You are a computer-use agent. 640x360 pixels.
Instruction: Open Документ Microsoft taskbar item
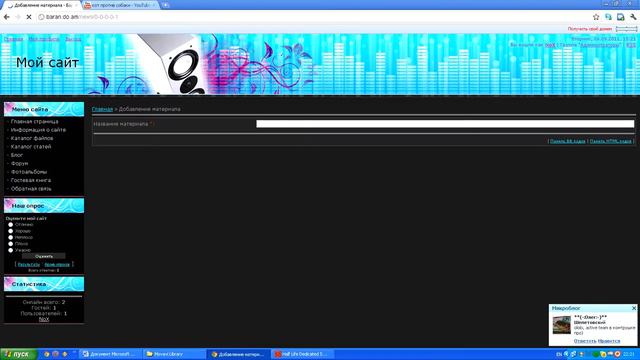pyautogui.click(x=110, y=354)
